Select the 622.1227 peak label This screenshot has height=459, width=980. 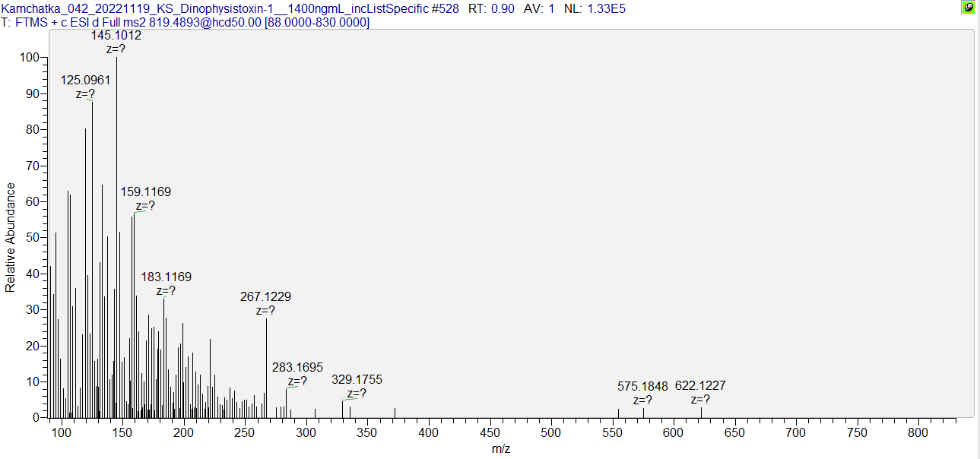(x=700, y=386)
